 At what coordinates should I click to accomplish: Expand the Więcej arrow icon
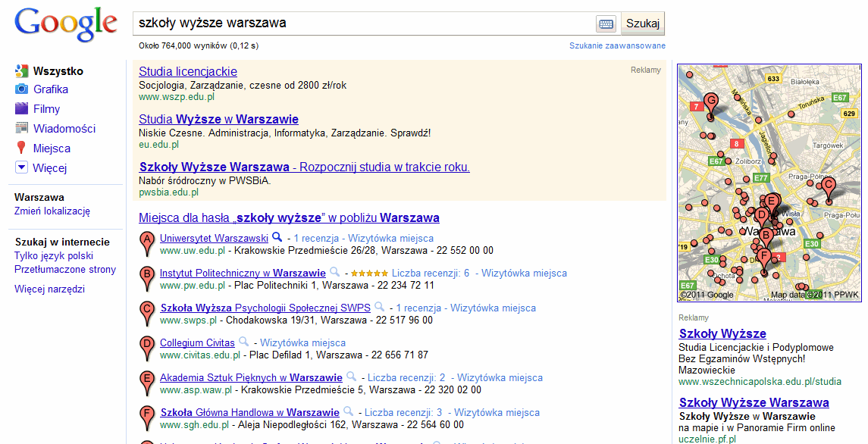pos(21,167)
